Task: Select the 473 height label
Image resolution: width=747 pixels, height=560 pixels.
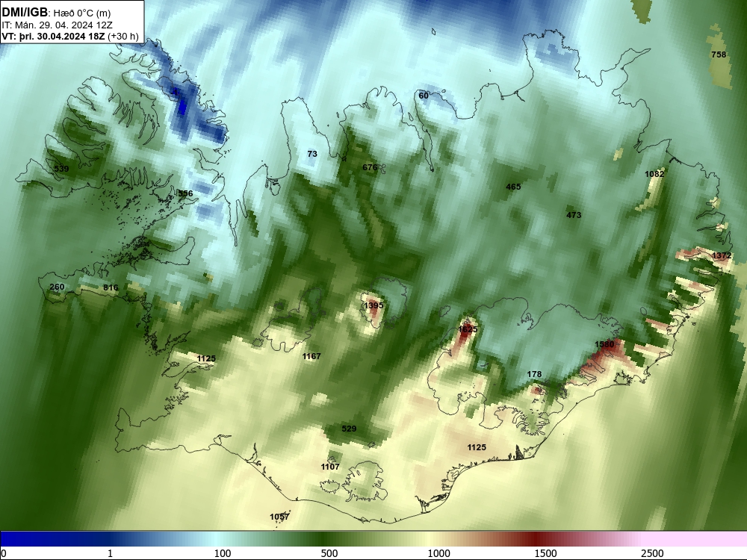Action: (574, 215)
